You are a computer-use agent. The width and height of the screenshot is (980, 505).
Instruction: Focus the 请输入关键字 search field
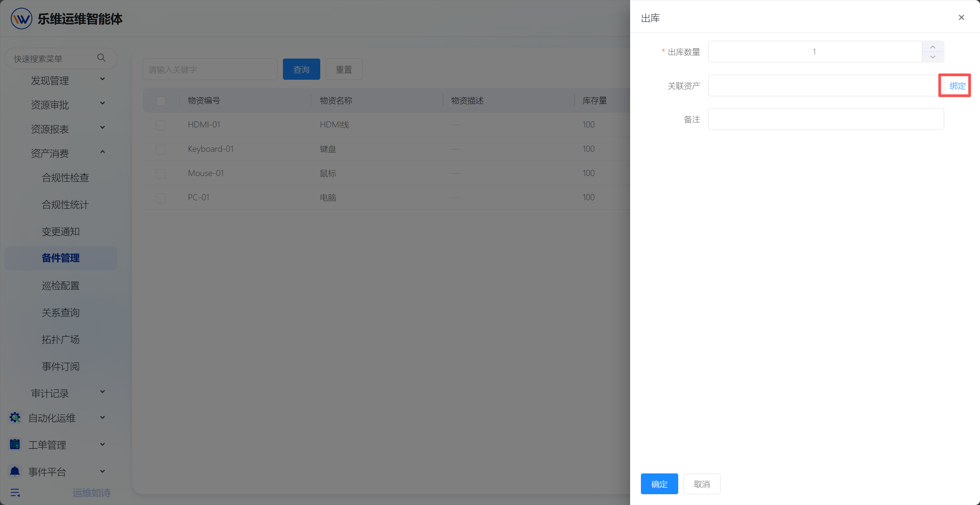pos(210,69)
